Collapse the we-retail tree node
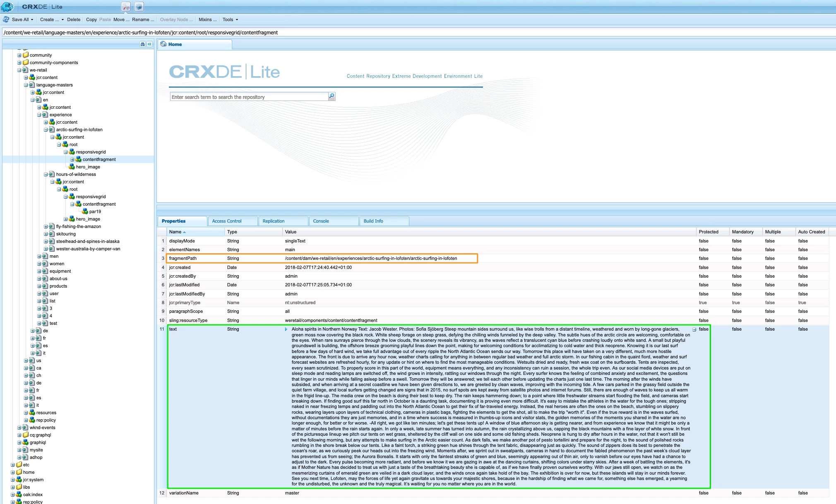This screenshot has height=504, width=836. click(19, 70)
